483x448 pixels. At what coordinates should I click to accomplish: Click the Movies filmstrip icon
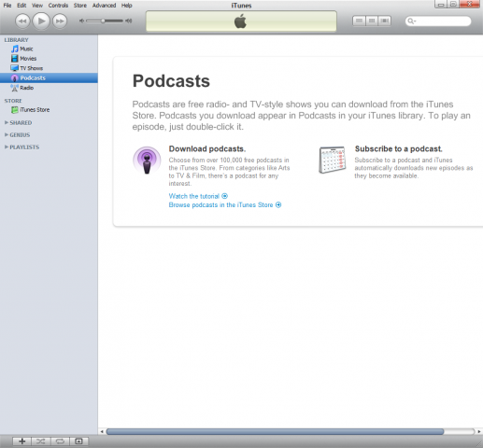(14, 59)
